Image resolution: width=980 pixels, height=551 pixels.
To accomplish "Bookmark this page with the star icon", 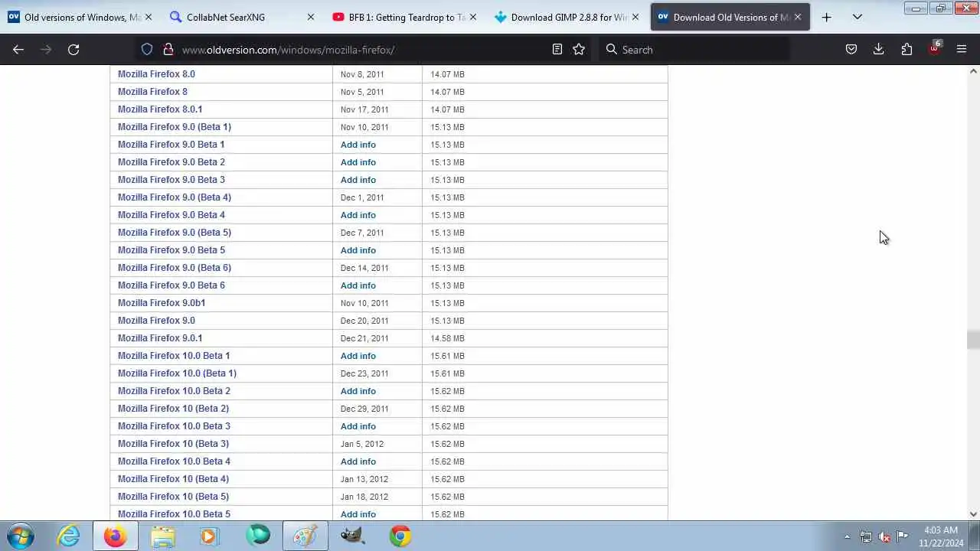I will 579,50.
